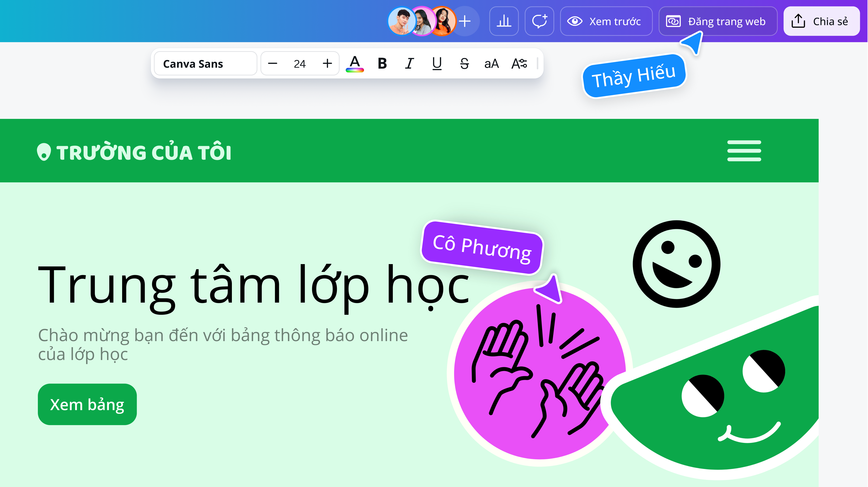
Task: Click the plus to add collaborators
Action: point(465,21)
